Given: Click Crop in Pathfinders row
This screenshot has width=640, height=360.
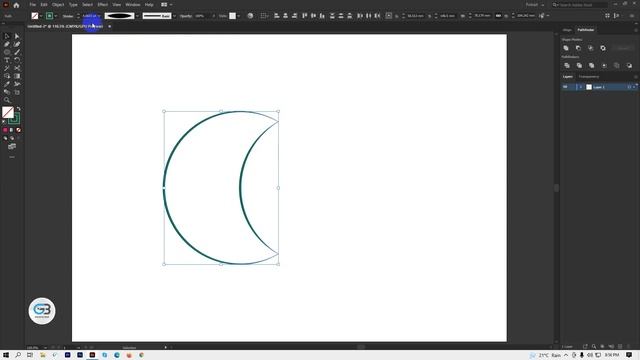Looking at the screenshot, I should (x=604, y=65).
